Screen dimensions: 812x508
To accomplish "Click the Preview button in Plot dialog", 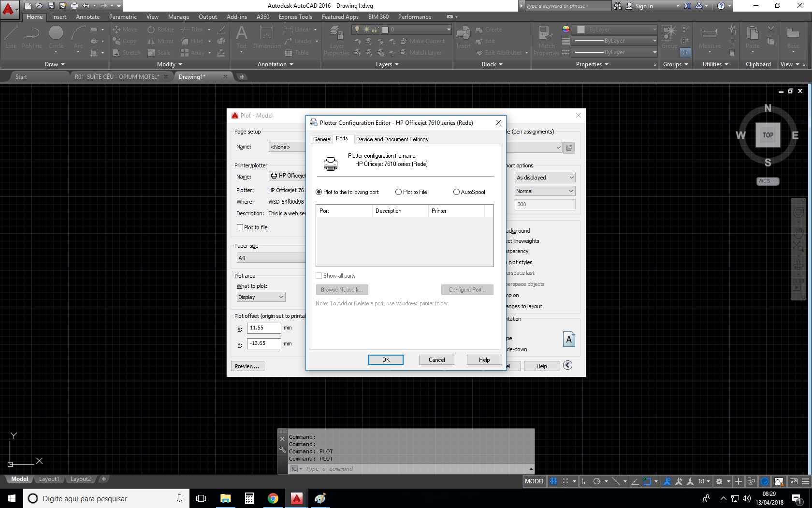I will (x=247, y=366).
